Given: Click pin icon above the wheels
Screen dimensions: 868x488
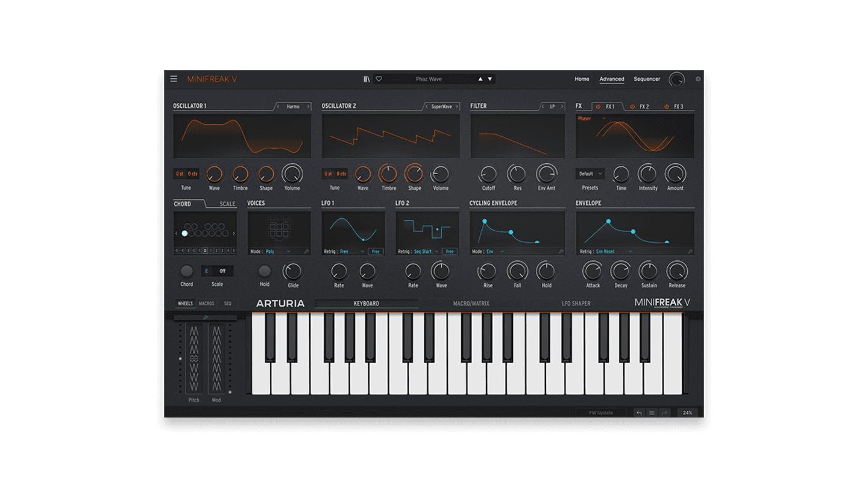Looking at the screenshot, I should [x=205, y=317].
